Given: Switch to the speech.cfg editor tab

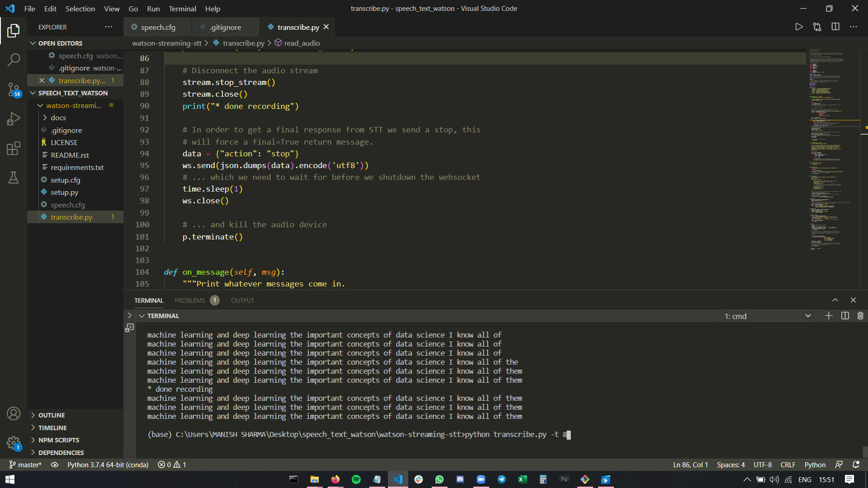Looking at the screenshot, I should click(x=158, y=27).
